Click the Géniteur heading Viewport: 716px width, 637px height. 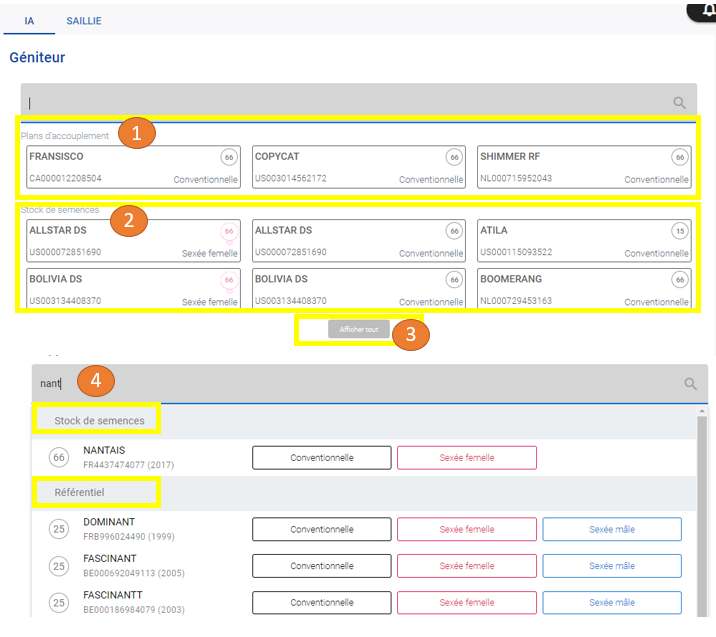point(37,58)
